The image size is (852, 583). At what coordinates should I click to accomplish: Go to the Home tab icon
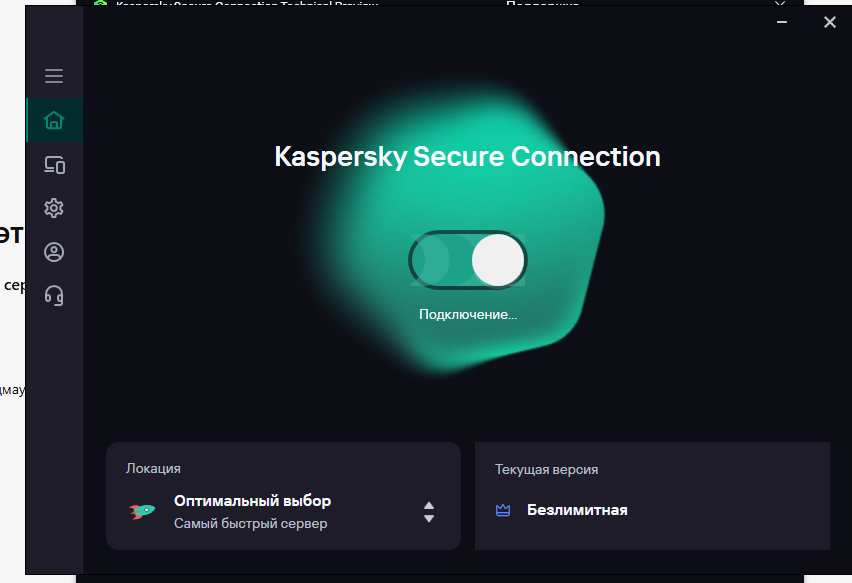click(x=54, y=120)
